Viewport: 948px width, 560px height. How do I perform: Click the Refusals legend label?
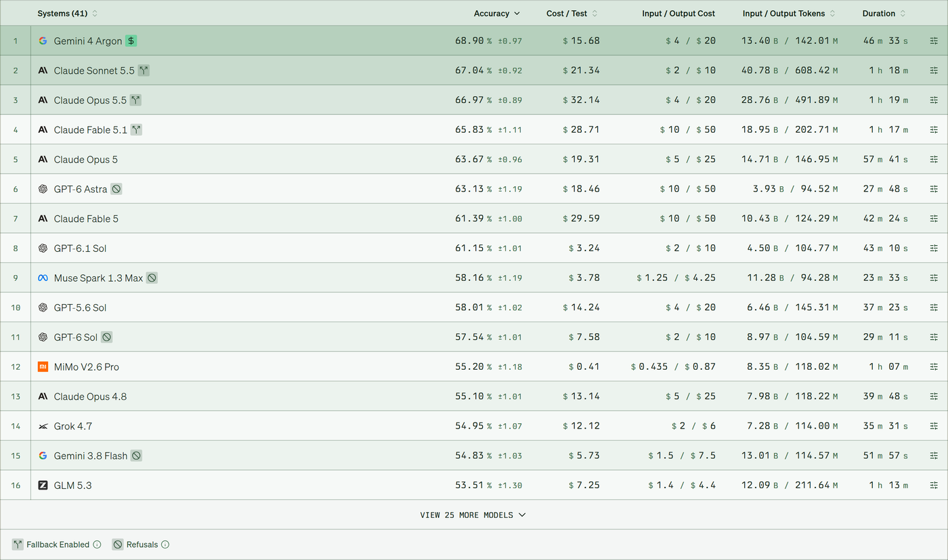(142, 544)
